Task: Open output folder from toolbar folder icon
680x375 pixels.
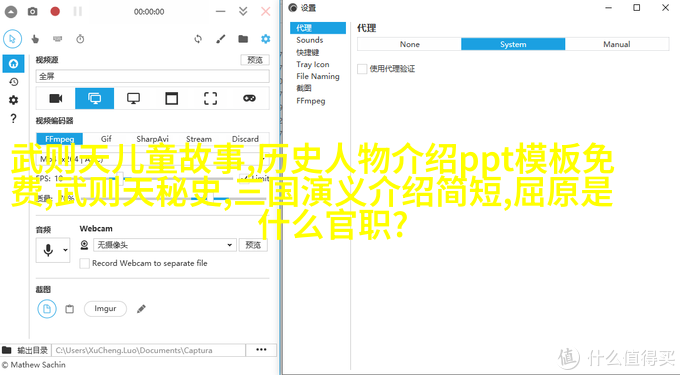Action: 243,39
